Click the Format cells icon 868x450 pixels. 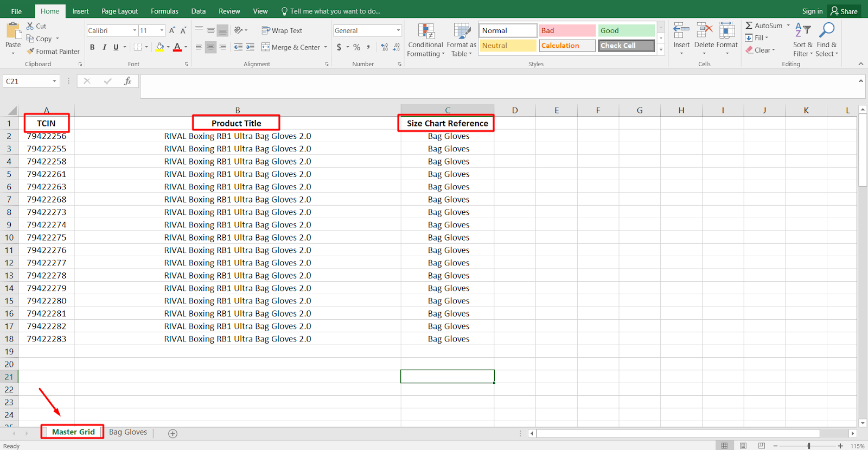[727, 31]
